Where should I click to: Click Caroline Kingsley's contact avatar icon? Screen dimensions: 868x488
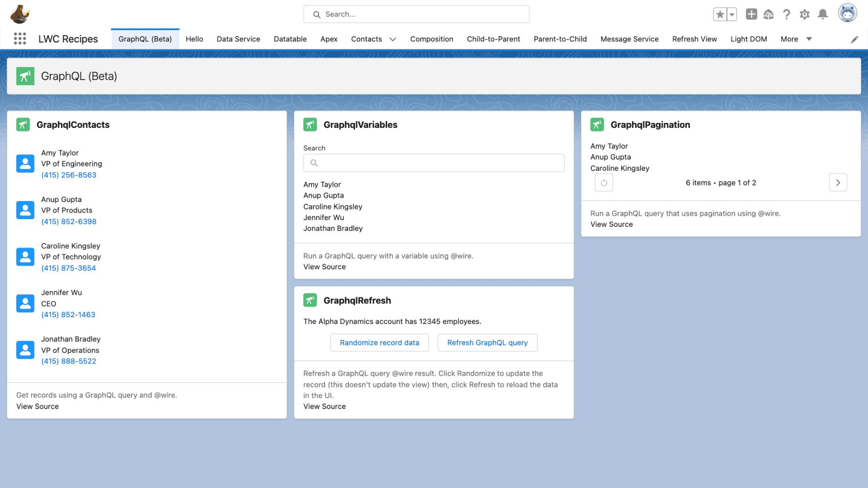point(25,257)
